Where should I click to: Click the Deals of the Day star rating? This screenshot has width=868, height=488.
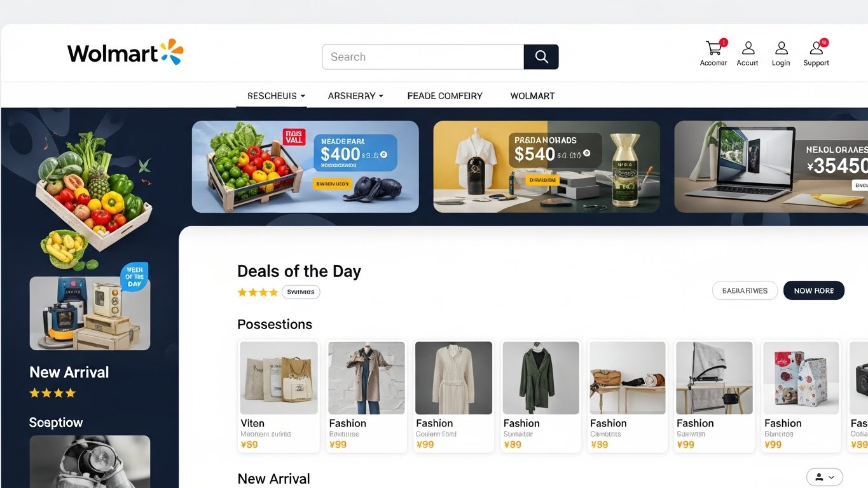click(258, 292)
